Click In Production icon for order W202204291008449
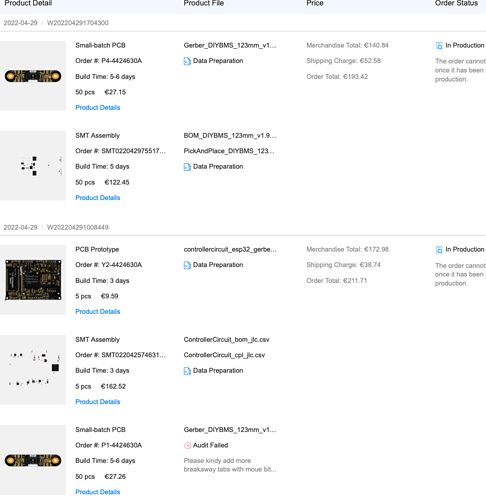This screenshot has width=486, height=499. [439, 250]
